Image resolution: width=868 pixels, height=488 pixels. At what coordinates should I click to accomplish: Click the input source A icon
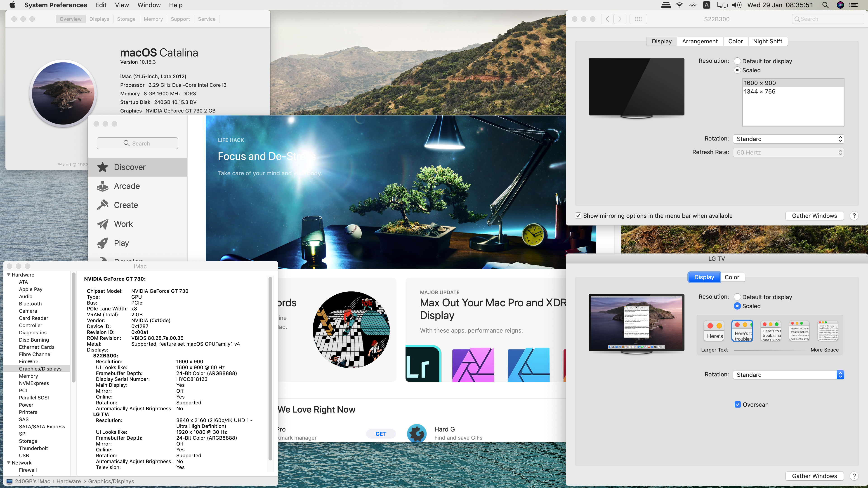click(707, 5)
